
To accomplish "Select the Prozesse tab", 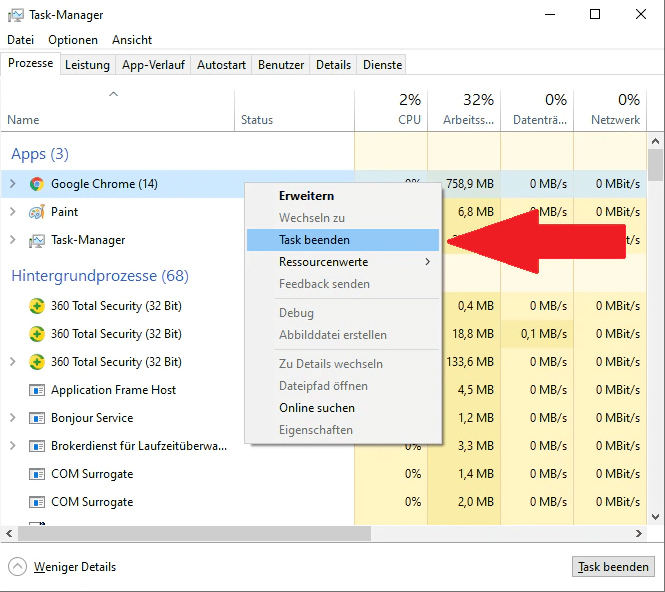I will 31,63.
